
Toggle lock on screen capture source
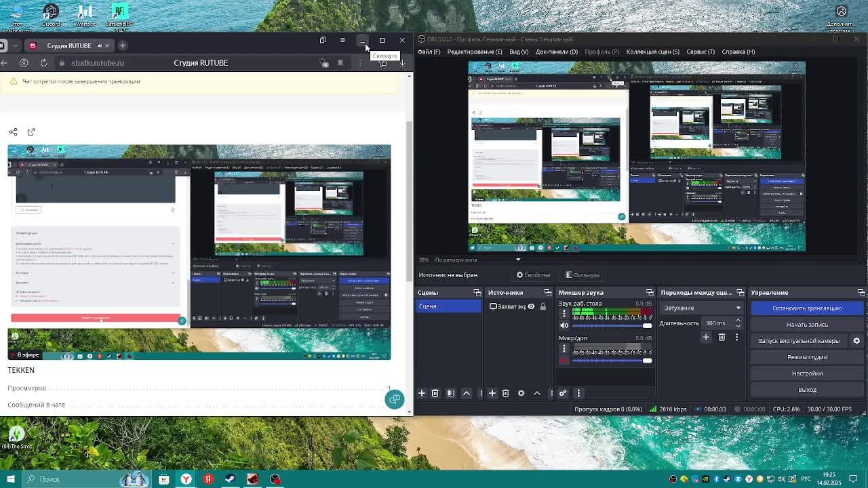(542, 306)
